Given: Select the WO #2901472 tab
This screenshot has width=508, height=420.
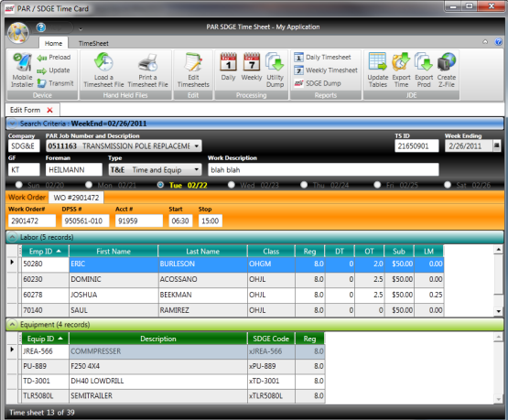Looking at the screenshot, I should click(76, 198).
